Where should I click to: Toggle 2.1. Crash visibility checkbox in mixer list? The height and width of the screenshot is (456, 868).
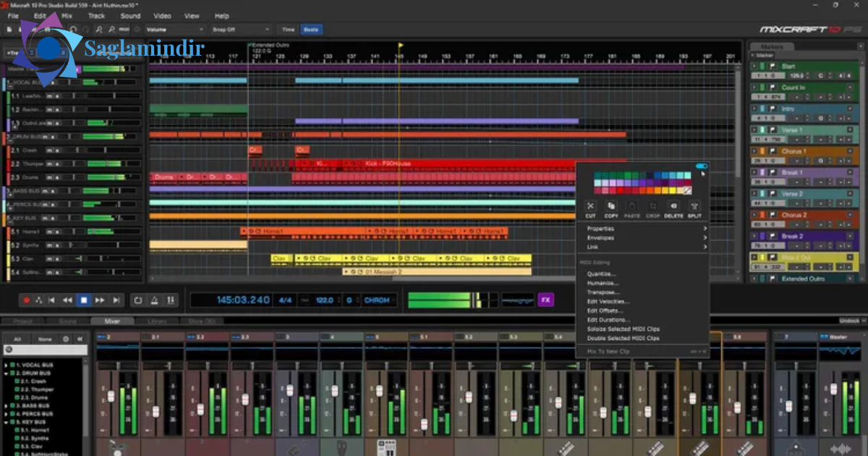pos(17,381)
